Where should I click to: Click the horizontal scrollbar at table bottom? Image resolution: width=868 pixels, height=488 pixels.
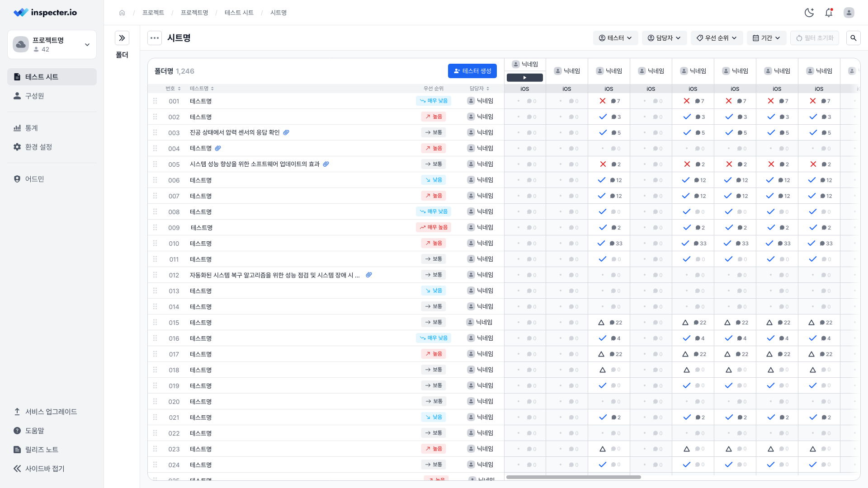tap(573, 477)
